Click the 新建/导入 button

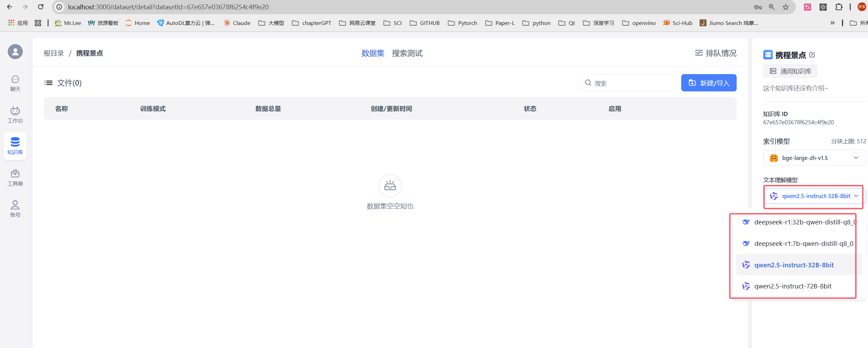pyautogui.click(x=709, y=83)
